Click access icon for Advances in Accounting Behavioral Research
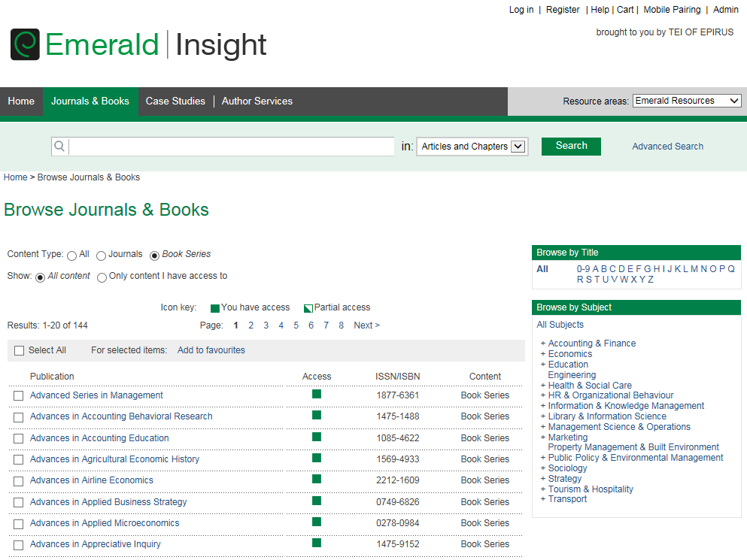This screenshot has height=560, width=747. click(x=317, y=415)
